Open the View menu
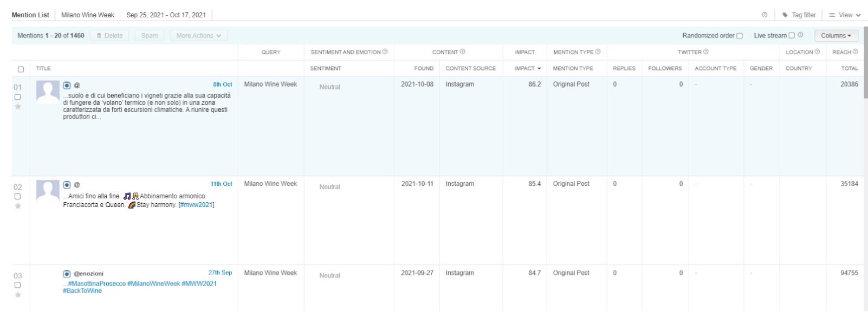The width and height of the screenshot is (868, 323). click(845, 15)
